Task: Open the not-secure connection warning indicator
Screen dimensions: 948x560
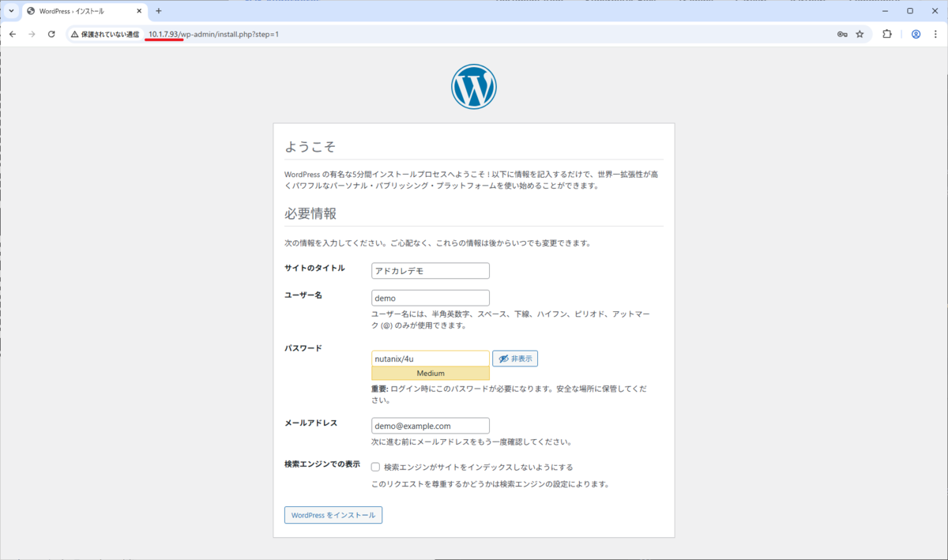Action: pyautogui.click(x=105, y=35)
